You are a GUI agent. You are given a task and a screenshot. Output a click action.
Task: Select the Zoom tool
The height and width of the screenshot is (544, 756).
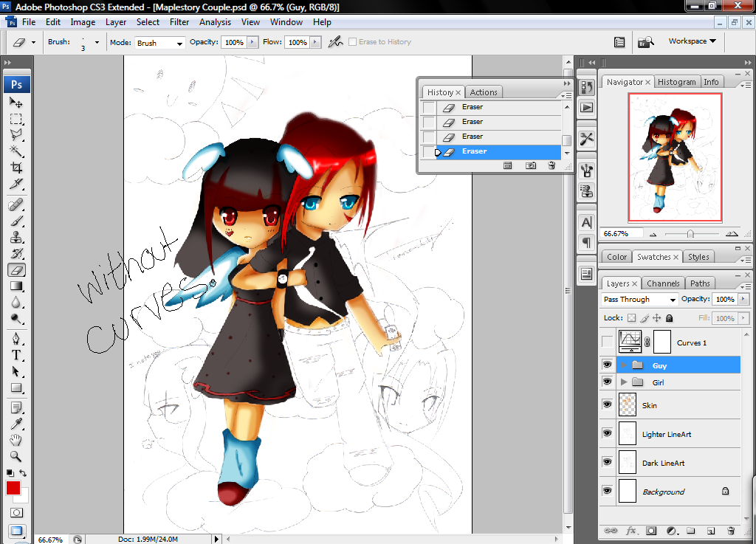pos(16,456)
